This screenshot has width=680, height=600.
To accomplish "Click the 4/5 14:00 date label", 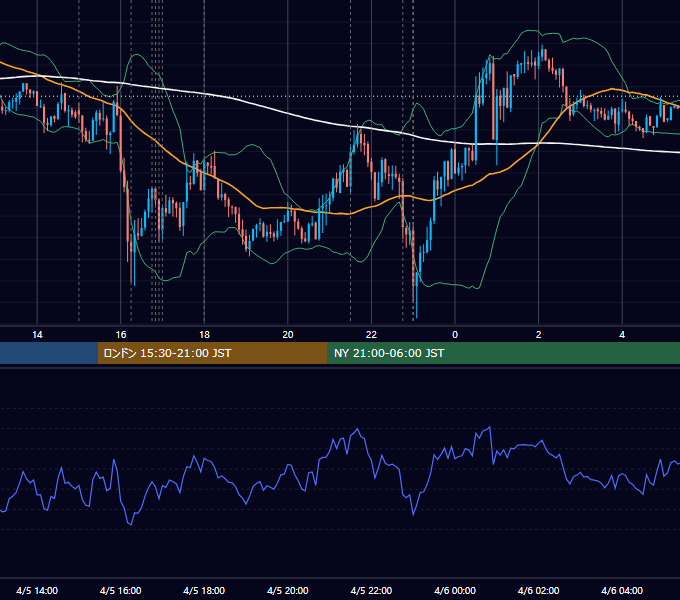I will tap(37, 590).
